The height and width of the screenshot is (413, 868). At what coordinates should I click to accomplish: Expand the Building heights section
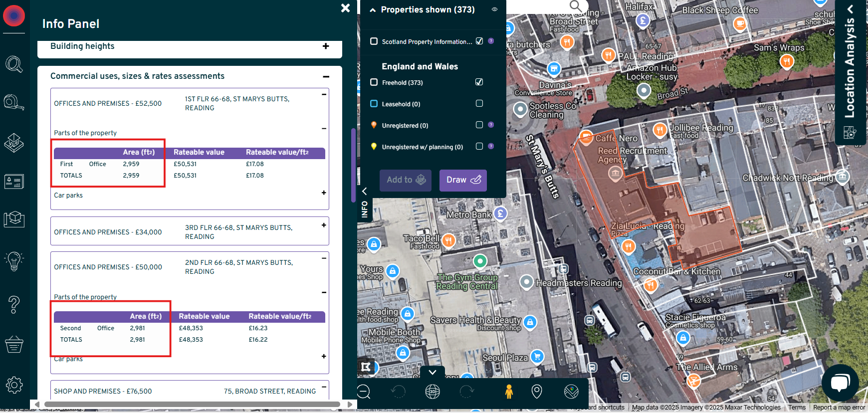(326, 46)
